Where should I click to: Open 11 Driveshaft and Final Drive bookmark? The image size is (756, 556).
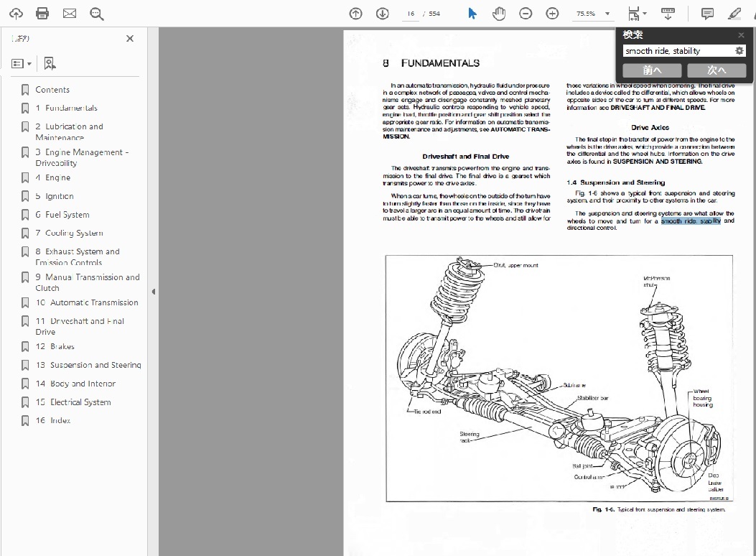[x=80, y=326]
